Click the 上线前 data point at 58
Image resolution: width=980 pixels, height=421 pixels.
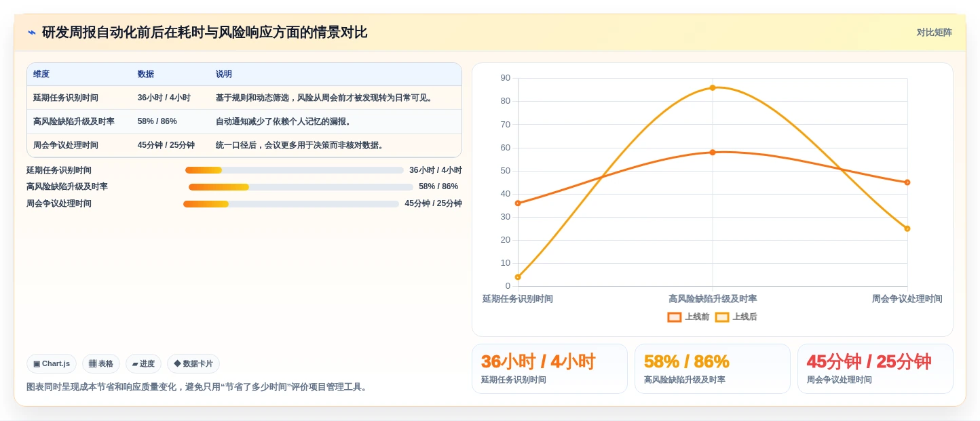(x=713, y=153)
